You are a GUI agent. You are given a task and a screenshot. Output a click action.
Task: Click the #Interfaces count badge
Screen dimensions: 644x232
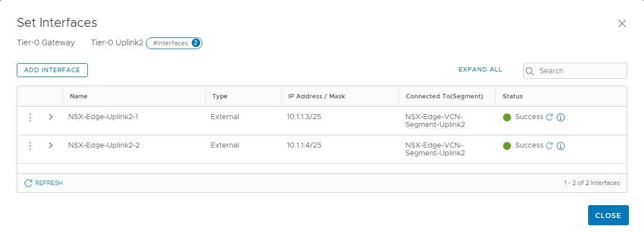pyautogui.click(x=174, y=43)
